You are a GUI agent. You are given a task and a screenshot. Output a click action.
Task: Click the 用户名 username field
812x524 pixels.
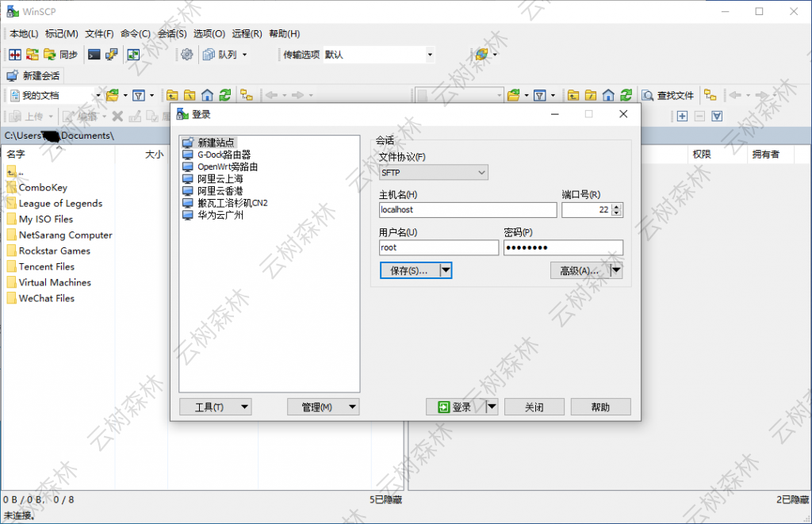click(x=439, y=247)
